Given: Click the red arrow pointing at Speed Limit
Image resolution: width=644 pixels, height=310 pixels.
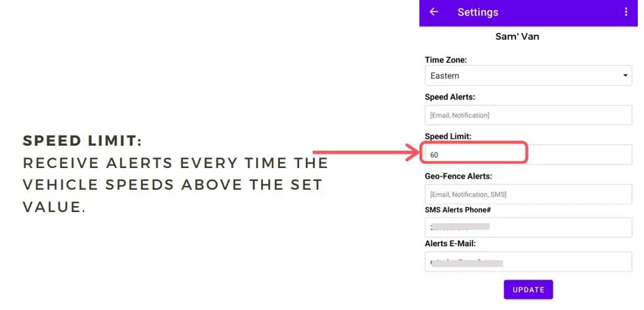Looking at the screenshot, I should 366,152.
